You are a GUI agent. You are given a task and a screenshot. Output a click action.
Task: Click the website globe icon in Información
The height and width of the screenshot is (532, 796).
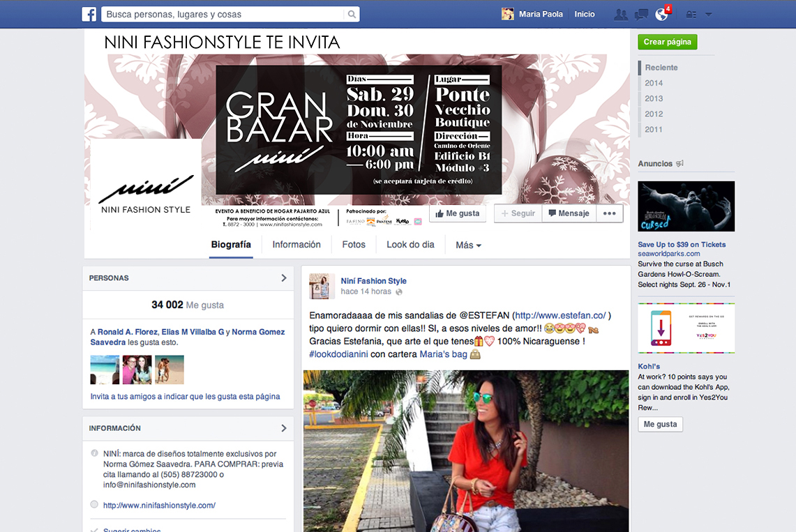click(94, 505)
